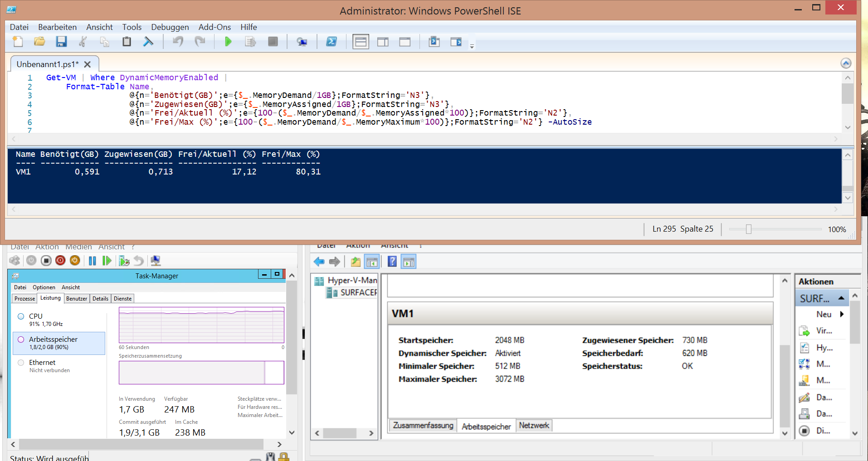
Task: Collapse the SURF... actions section
Action: 841,298
